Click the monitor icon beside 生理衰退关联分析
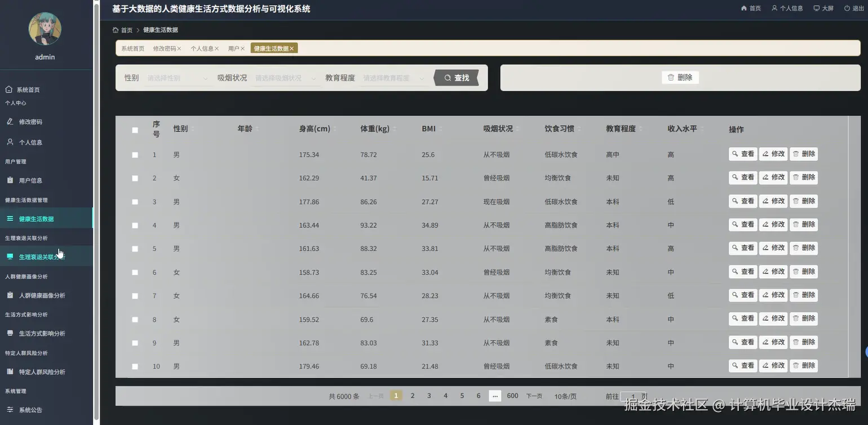This screenshot has height=425, width=868. [x=10, y=256]
